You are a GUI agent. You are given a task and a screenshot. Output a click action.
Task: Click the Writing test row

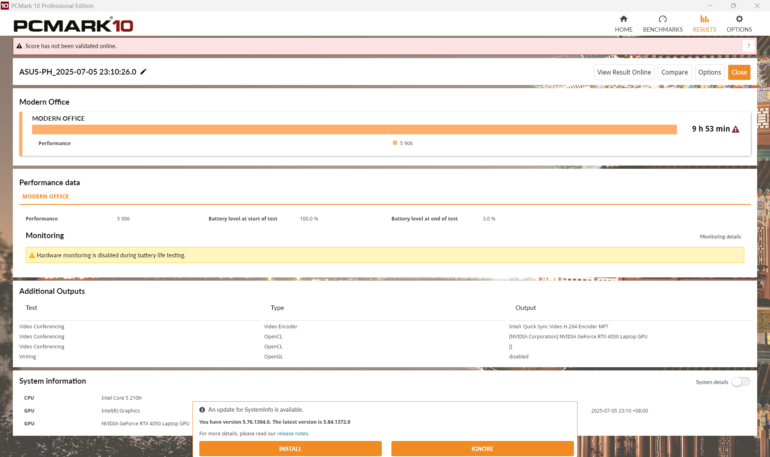[x=28, y=356]
